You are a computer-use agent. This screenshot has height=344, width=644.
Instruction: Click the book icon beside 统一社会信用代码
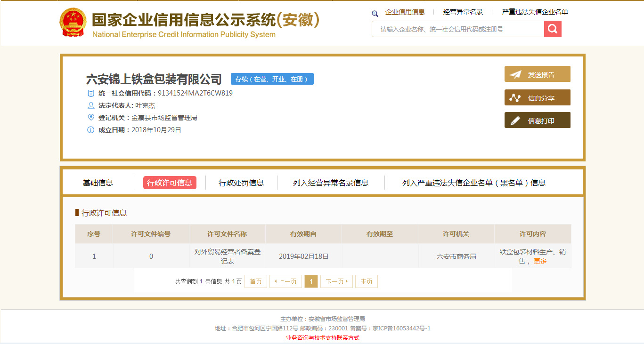[91, 93]
